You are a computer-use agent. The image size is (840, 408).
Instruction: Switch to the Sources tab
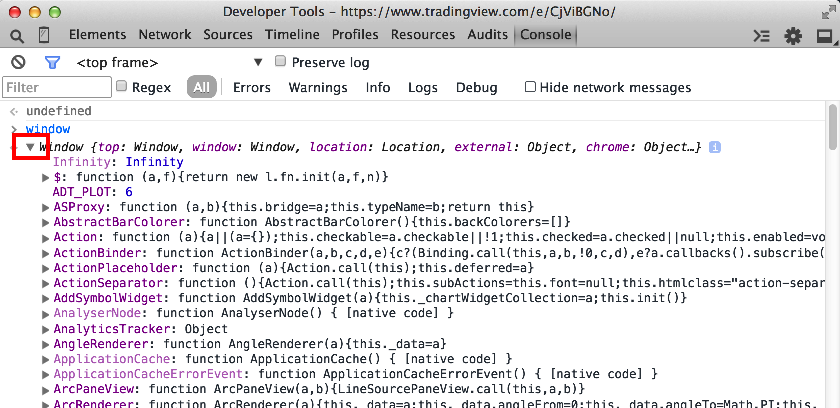click(x=228, y=35)
